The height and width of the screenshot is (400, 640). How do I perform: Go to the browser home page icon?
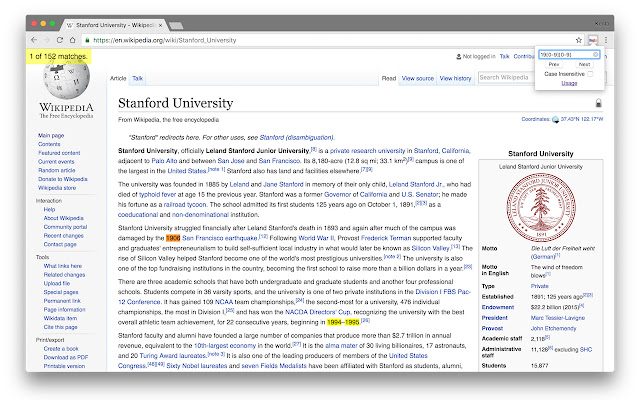[72, 40]
